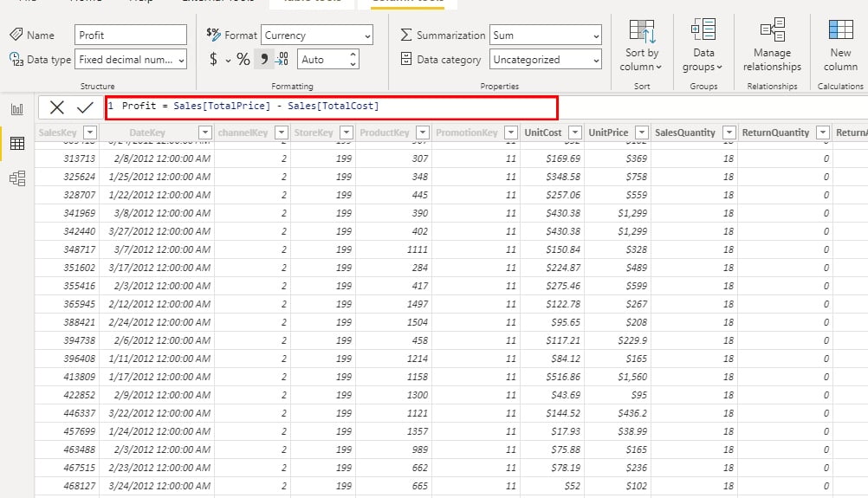
Task: Open Sort by column menu
Action: coord(642,45)
